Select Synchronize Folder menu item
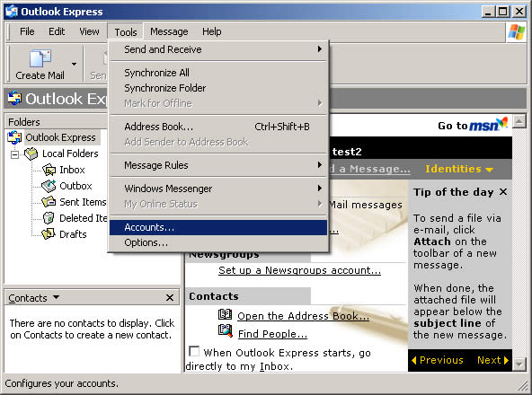The image size is (532, 395). coord(218,88)
